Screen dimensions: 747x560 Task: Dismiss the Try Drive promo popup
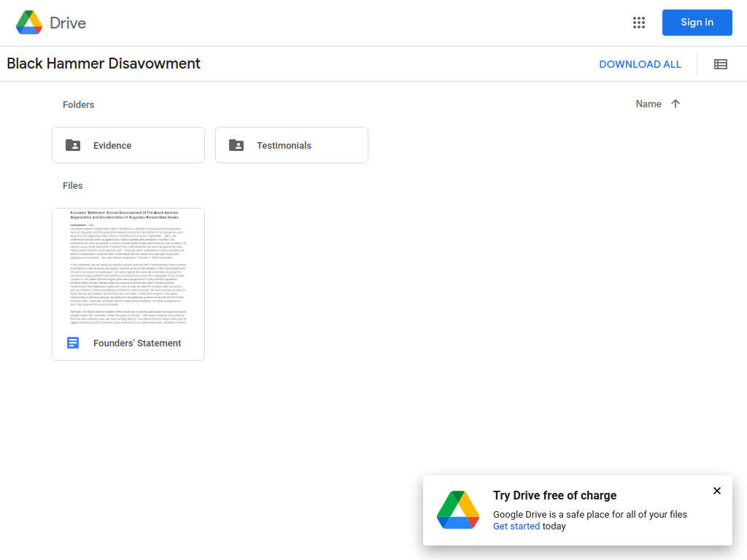point(717,491)
